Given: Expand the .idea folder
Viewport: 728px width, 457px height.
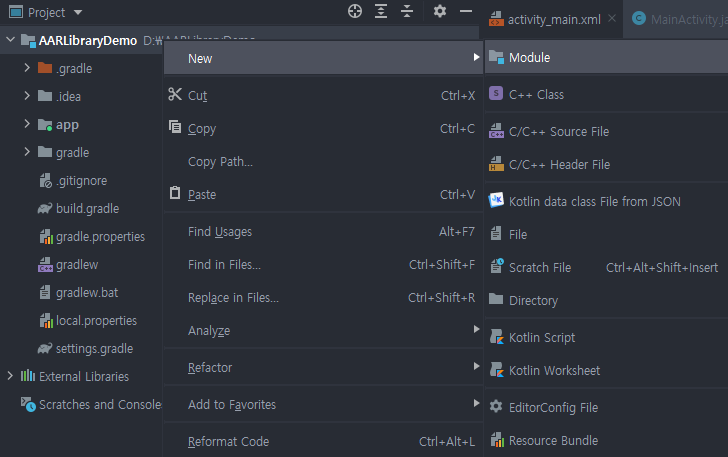Looking at the screenshot, I should [27, 96].
